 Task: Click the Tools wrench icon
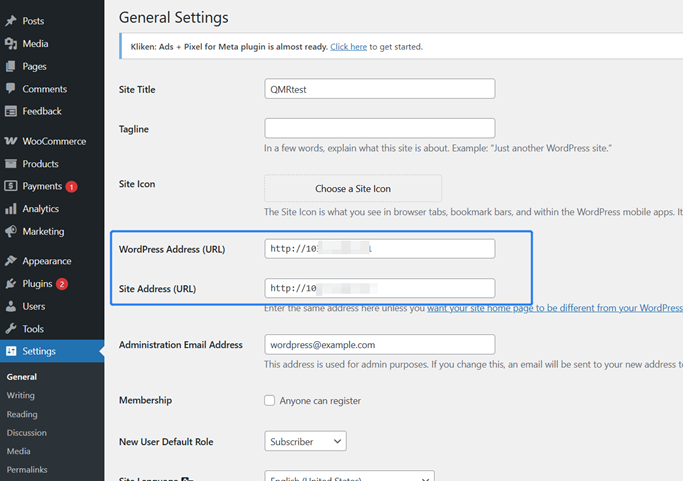[11, 329]
